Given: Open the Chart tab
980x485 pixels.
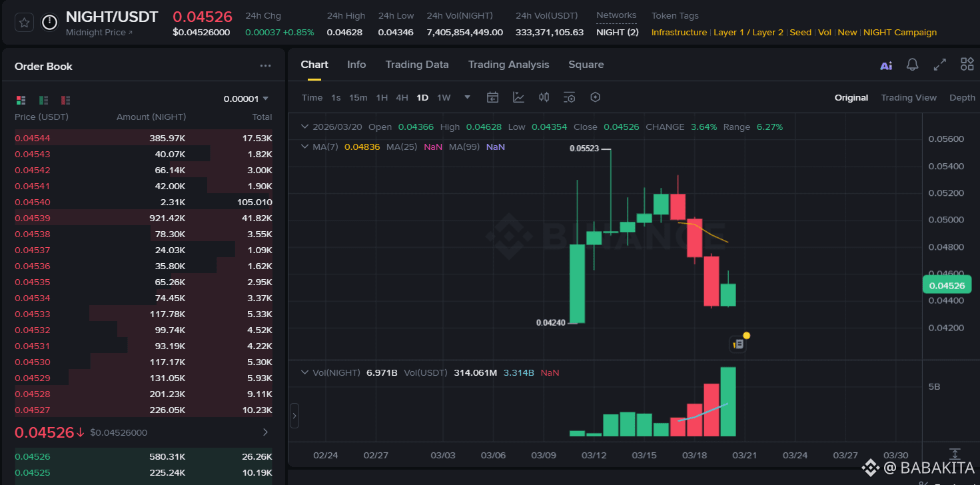Looking at the screenshot, I should coord(314,65).
